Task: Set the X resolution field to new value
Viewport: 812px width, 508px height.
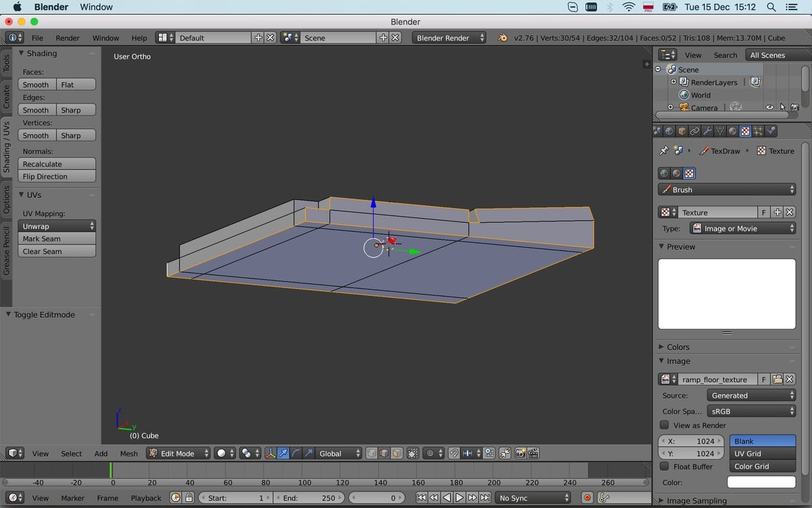Action: (690, 441)
